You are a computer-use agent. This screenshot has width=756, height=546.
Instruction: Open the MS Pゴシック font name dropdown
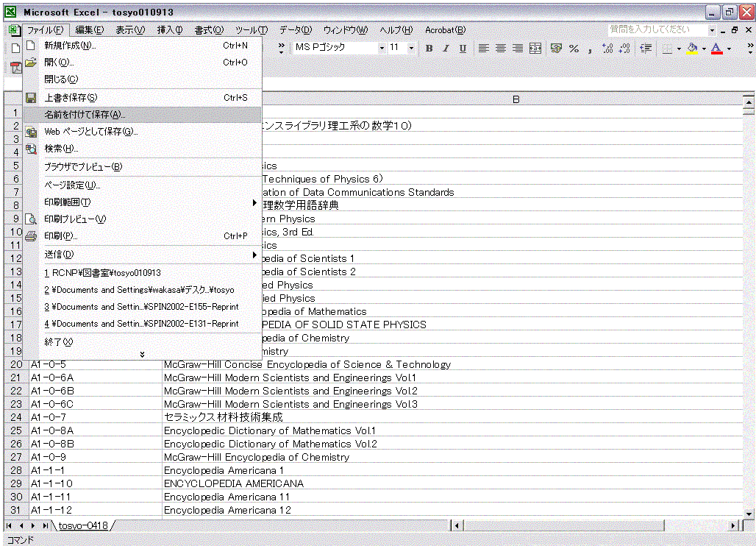382,49
